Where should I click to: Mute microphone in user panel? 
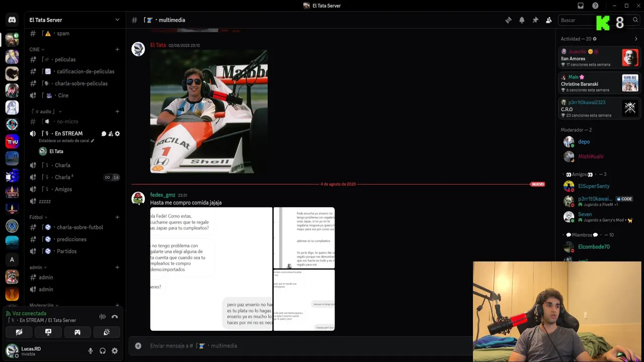91,351
